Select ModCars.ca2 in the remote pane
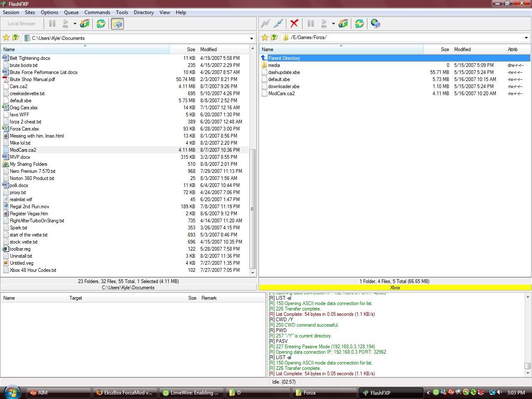This screenshot has height=399, width=532. pos(281,94)
